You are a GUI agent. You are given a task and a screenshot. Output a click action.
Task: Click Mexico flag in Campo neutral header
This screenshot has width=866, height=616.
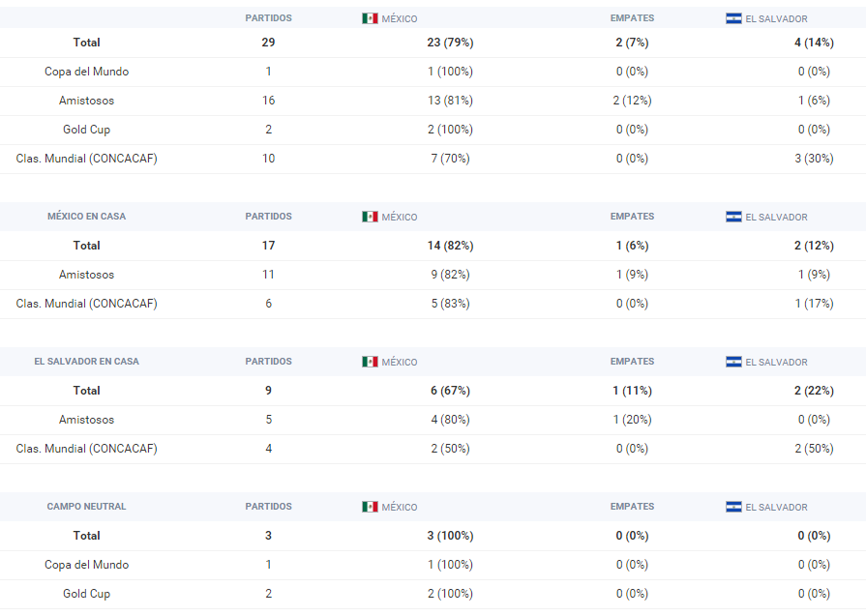370,507
